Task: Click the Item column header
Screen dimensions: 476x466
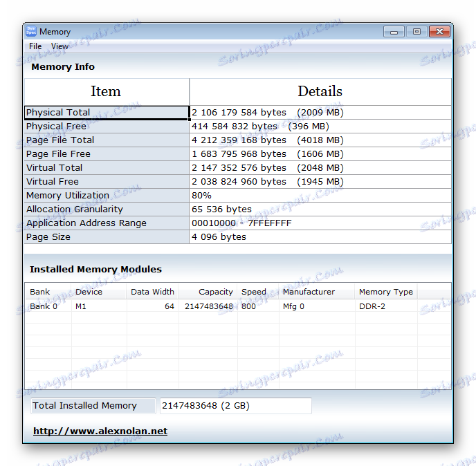Action: (x=107, y=92)
